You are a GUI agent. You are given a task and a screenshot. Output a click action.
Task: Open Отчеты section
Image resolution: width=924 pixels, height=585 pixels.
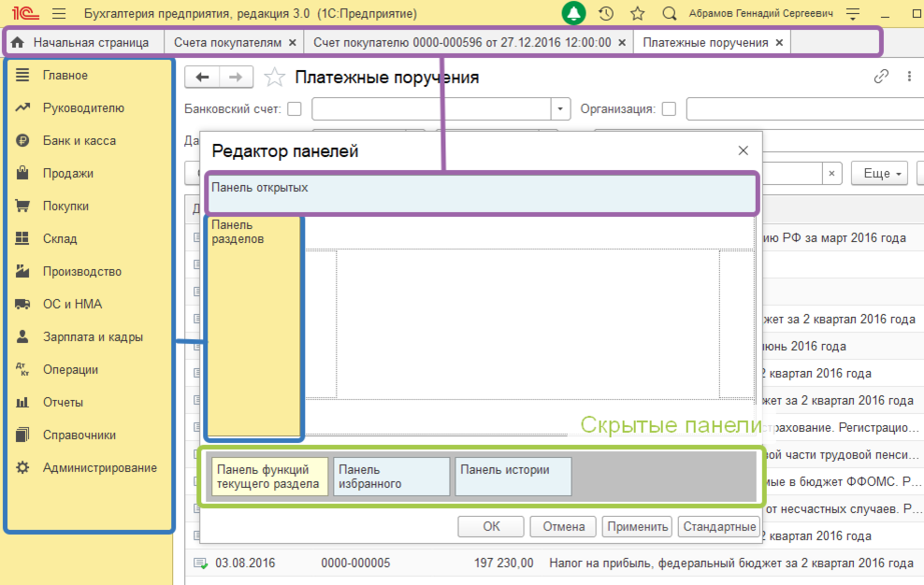point(63,403)
